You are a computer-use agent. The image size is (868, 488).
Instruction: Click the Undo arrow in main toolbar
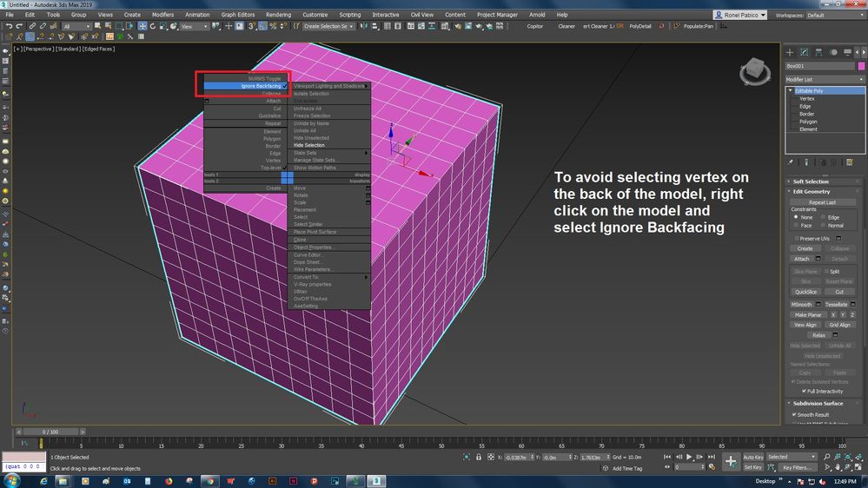pos(9,26)
